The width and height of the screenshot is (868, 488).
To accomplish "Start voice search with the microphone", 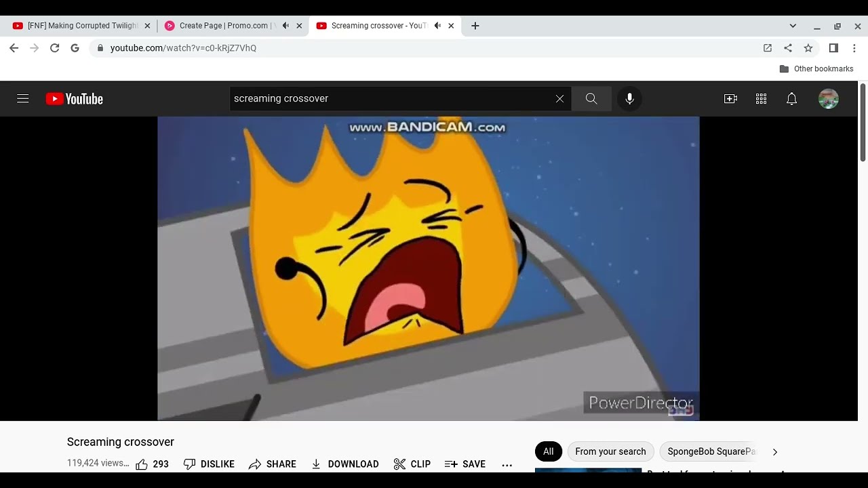I will tap(629, 99).
